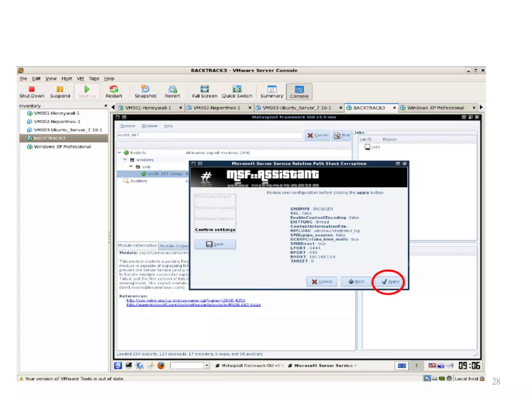Open the Summary view
Image resolution: width=532 pixels, height=399 pixels.
[x=272, y=90]
